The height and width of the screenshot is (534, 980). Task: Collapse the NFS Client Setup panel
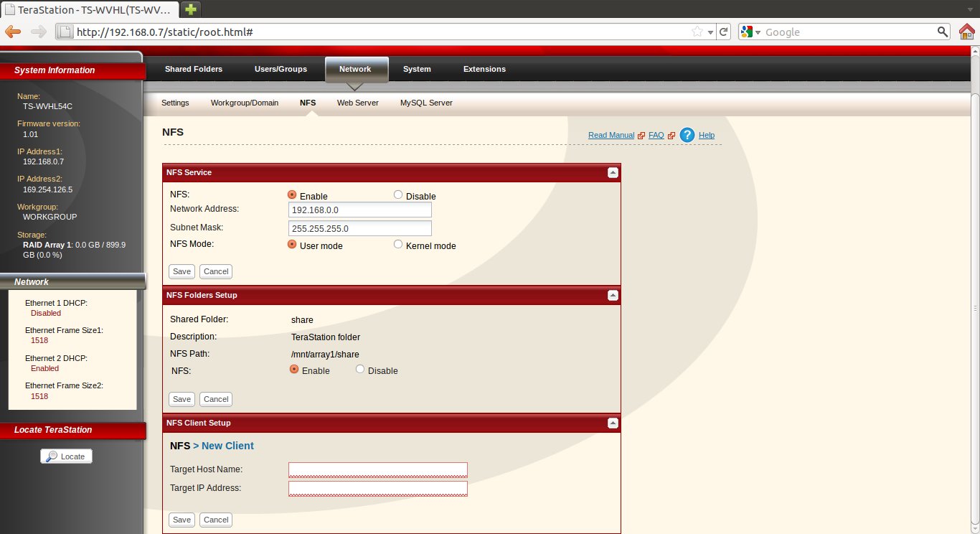click(613, 423)
